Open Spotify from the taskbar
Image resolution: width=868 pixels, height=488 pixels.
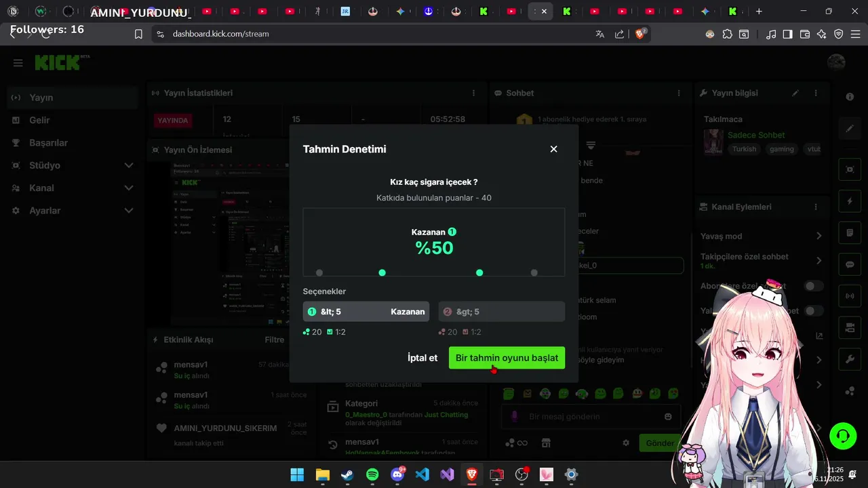coord(372,474)
